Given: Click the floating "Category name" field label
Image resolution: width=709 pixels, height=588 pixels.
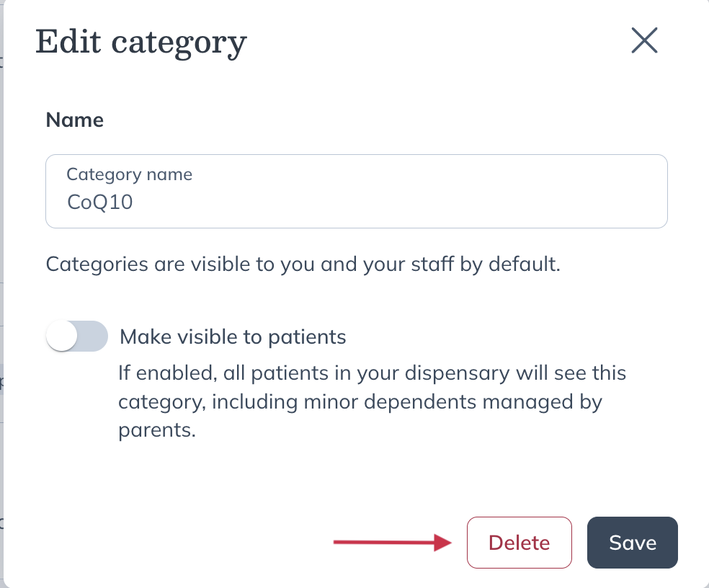Looking at the screenshot, I should [x=129, y=174].
